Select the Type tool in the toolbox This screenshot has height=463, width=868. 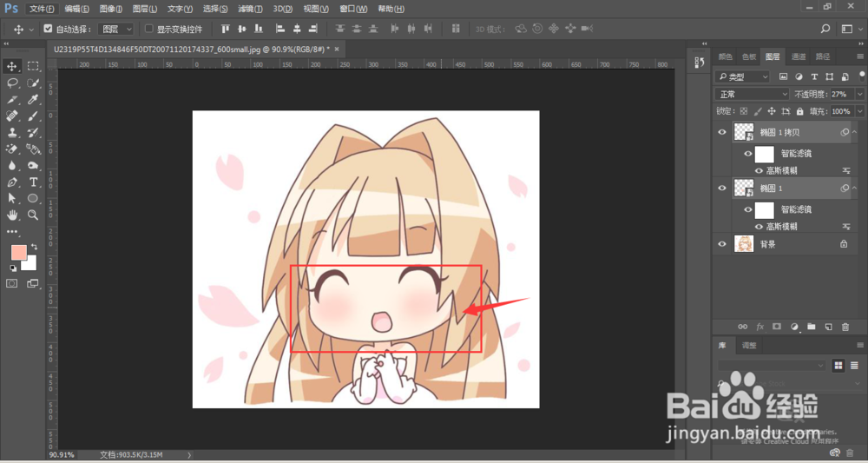click(33, 182)
